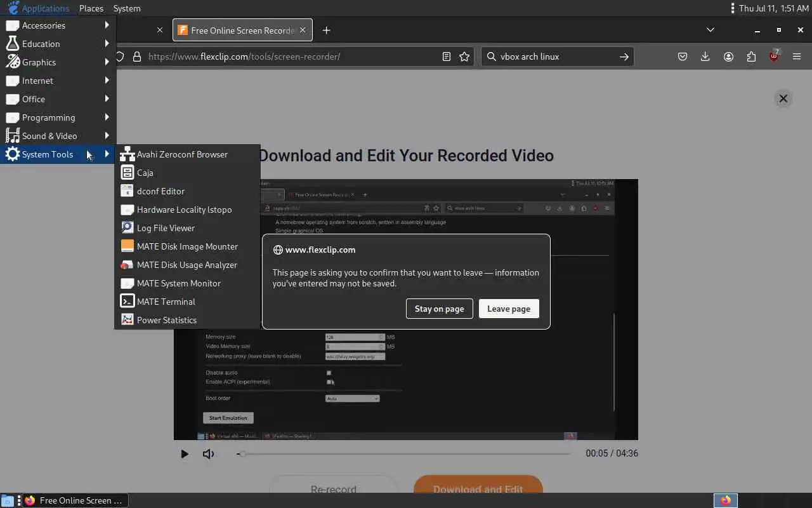Expand the Programming submenu

coord(57,117)
